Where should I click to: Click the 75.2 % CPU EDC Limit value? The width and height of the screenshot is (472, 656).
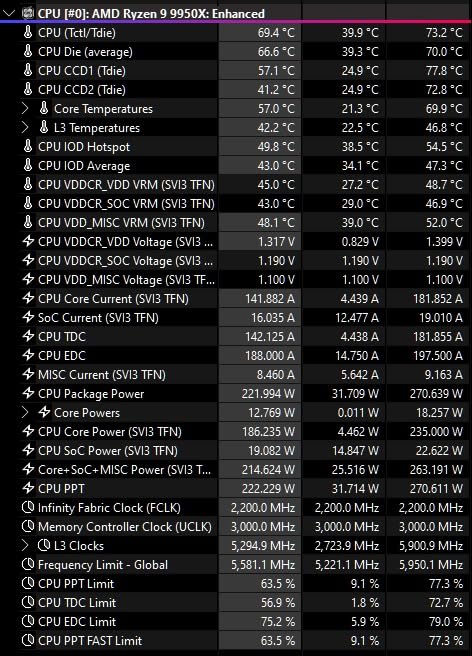pyautogui.click(x=278, y=622)
